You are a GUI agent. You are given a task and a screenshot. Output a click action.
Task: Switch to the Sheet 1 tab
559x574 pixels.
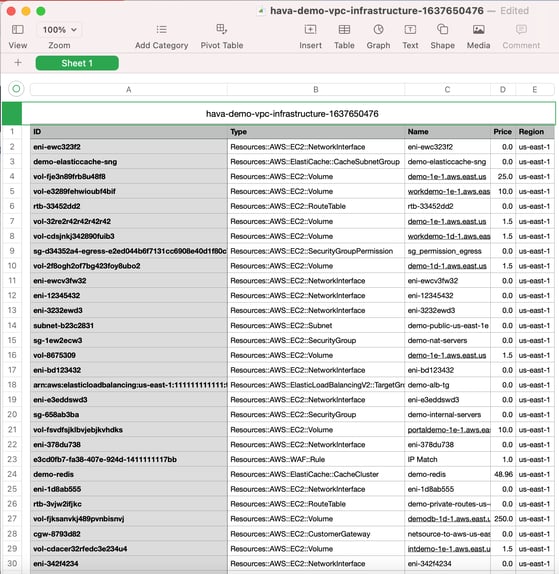(77, 63)
